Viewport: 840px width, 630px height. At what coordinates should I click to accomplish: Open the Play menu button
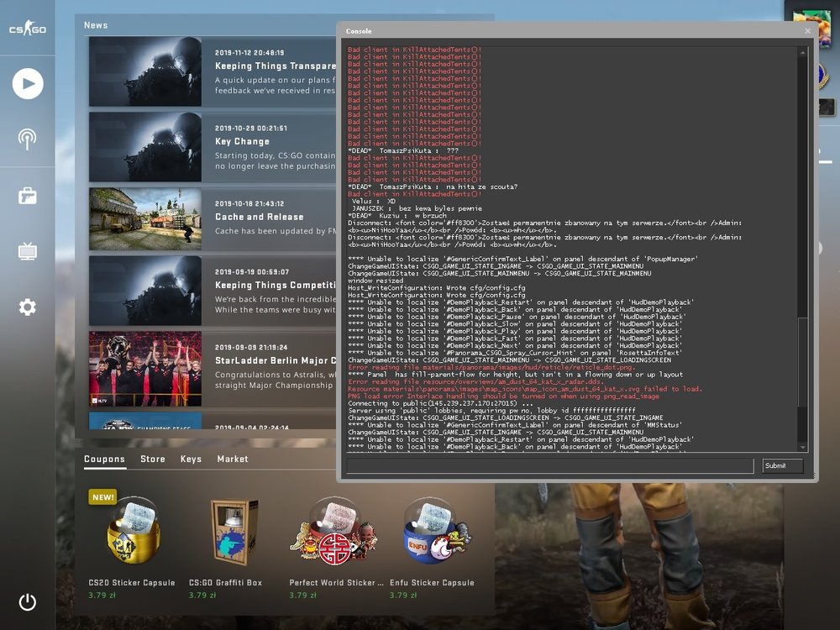(28, 83)
